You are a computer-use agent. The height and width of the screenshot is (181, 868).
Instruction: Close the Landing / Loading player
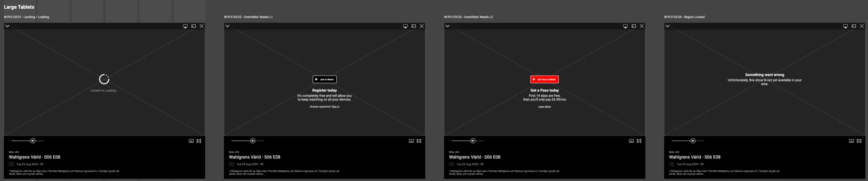202,26
